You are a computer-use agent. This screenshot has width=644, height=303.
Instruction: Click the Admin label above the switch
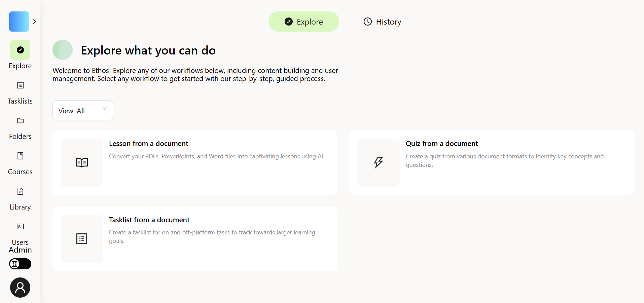click(x=20, y=250)
